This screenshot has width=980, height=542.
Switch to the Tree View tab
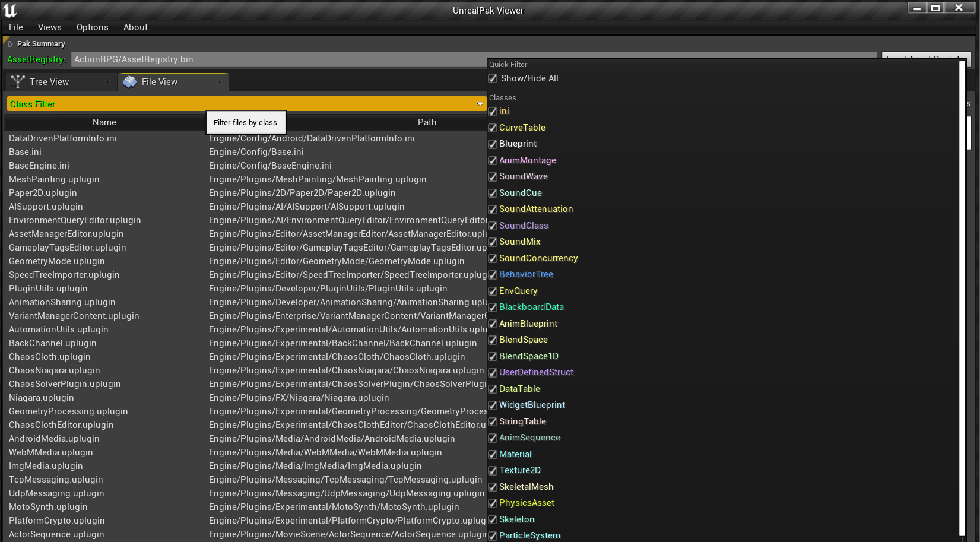61,82
